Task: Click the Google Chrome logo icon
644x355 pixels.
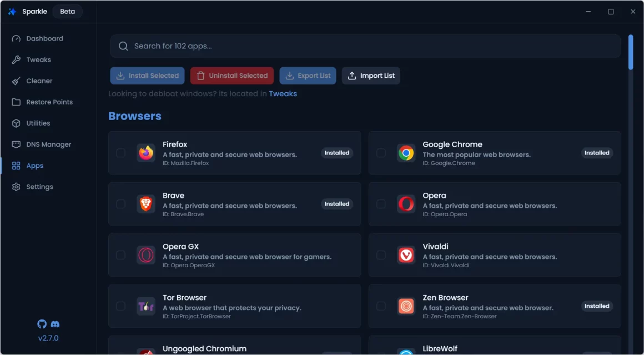Action: tap(406, 153)
